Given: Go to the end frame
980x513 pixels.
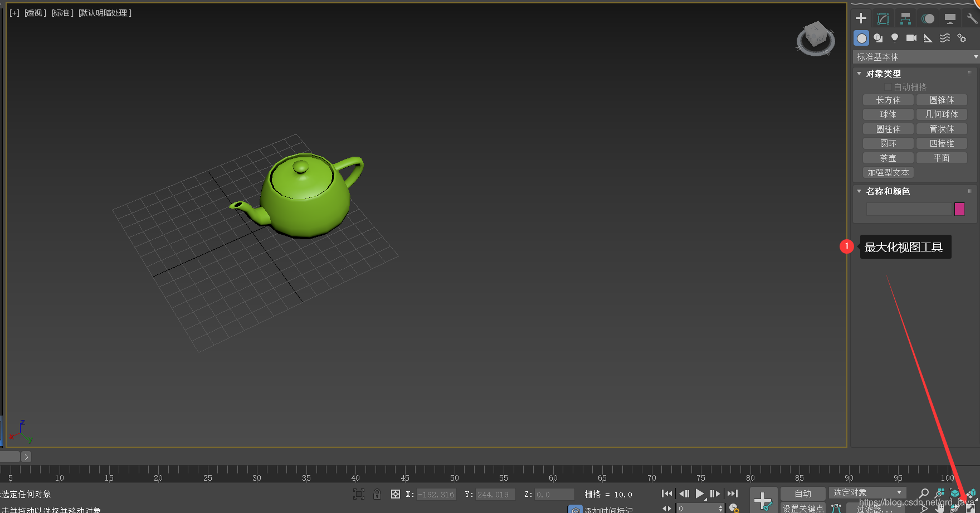Looking at the screenshot, I should tap(733, 493).
